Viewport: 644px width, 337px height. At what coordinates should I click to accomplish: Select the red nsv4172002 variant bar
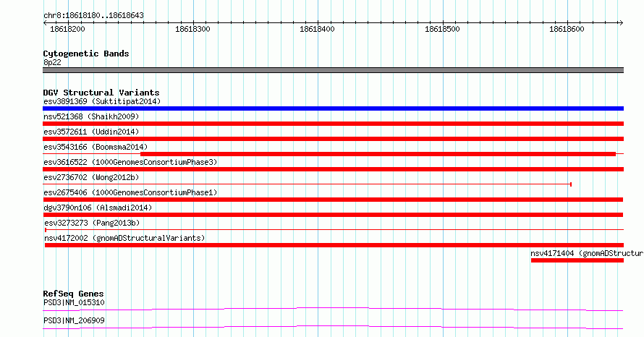pos(334,245)
